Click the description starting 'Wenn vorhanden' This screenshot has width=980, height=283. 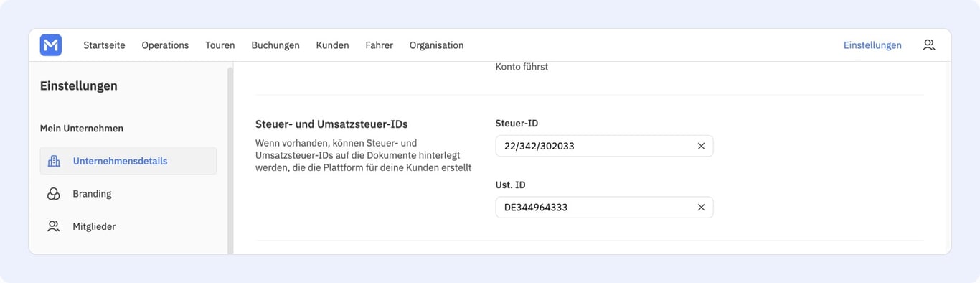pos(364,155)
